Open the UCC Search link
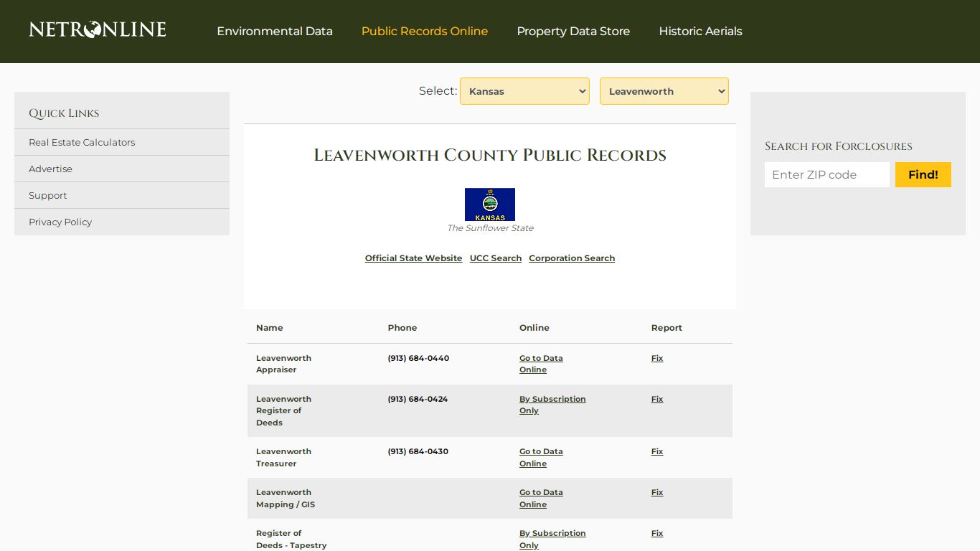The image size is (980, 551). tap(496, 258)
